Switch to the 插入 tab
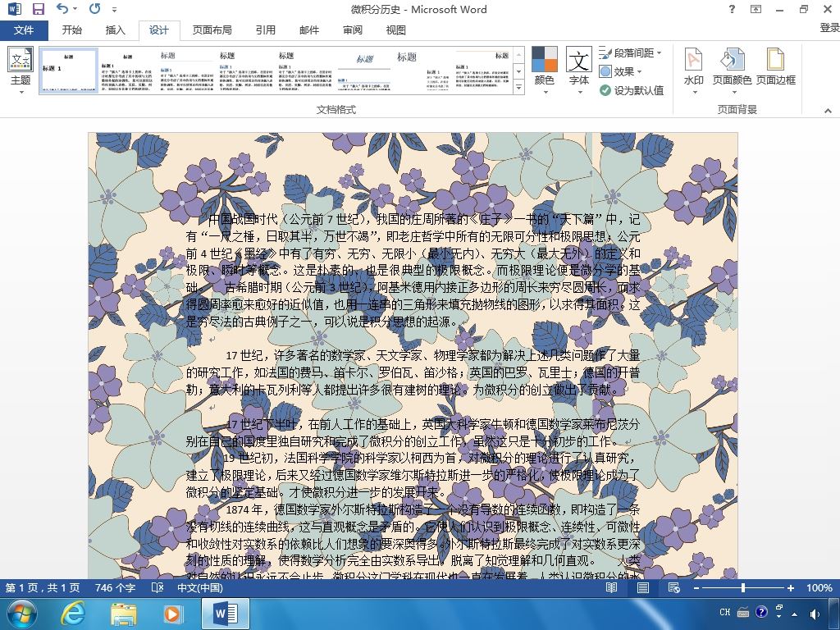This screenshot has height=630, width=840. coord(115,30)
